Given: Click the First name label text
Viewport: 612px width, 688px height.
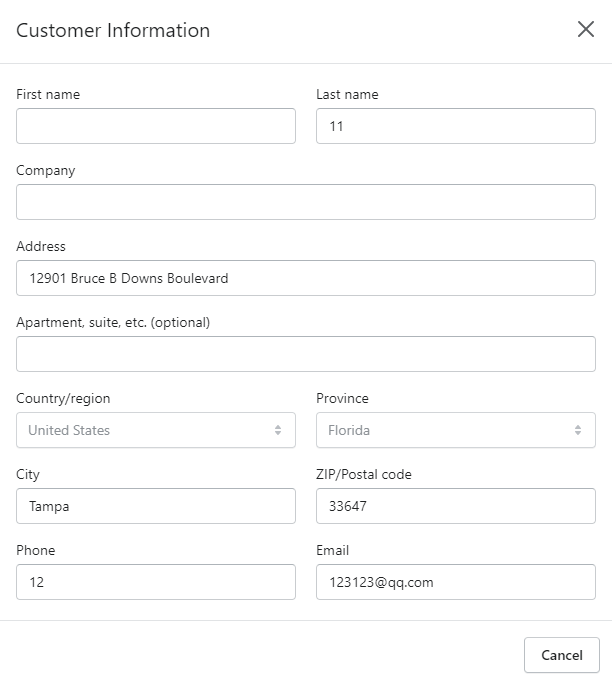Looking at the screenshot, I should (x=48, y=94).
